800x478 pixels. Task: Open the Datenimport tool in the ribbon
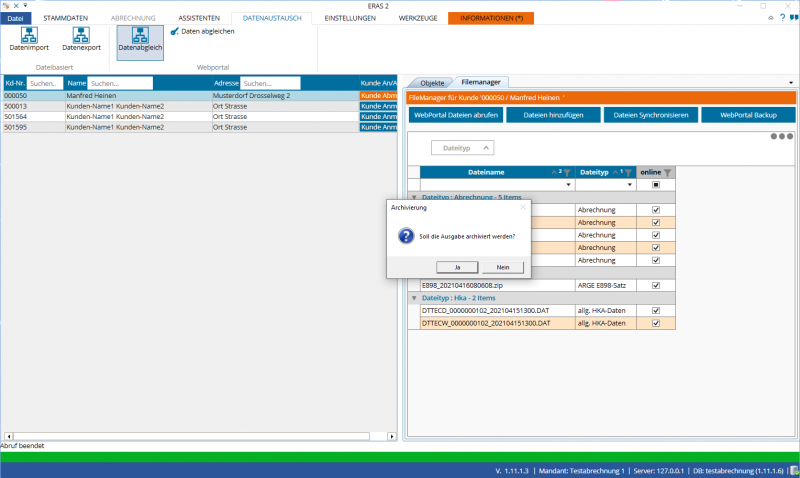pyautogui.click(x=29, y=39)
